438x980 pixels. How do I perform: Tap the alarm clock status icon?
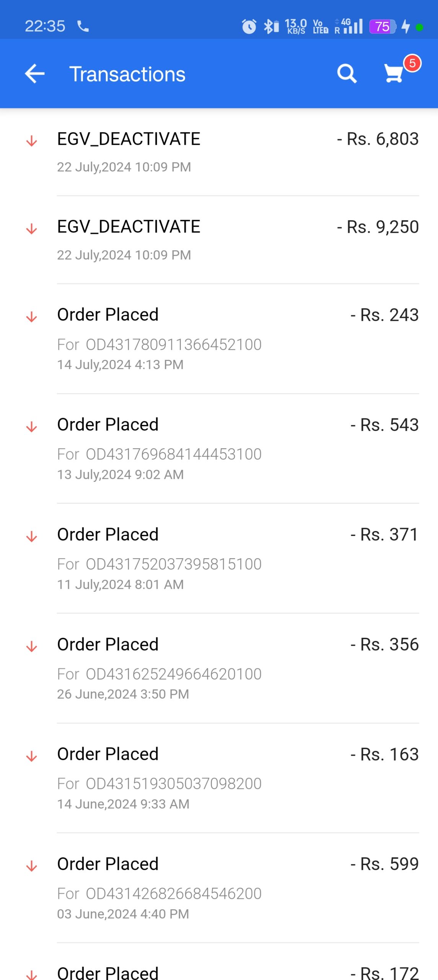[x=249, y=26]
